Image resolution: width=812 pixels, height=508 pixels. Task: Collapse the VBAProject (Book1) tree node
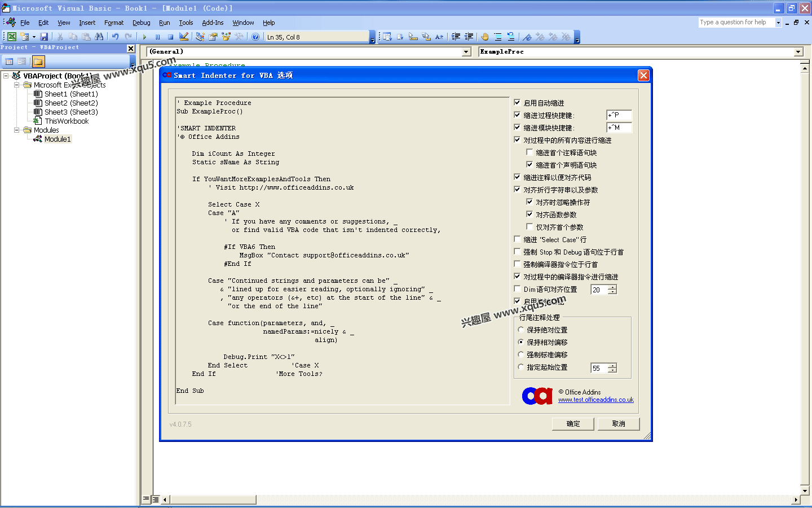[x=6, y=76]
